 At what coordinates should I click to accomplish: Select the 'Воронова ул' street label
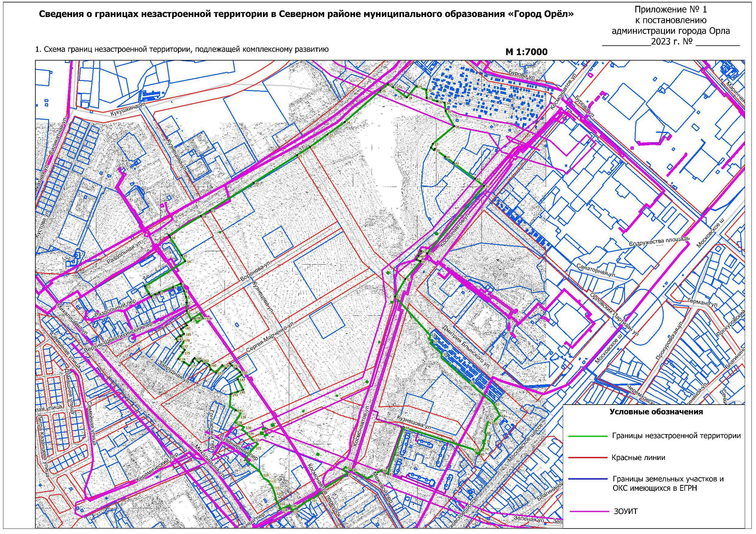pos(255,271)
